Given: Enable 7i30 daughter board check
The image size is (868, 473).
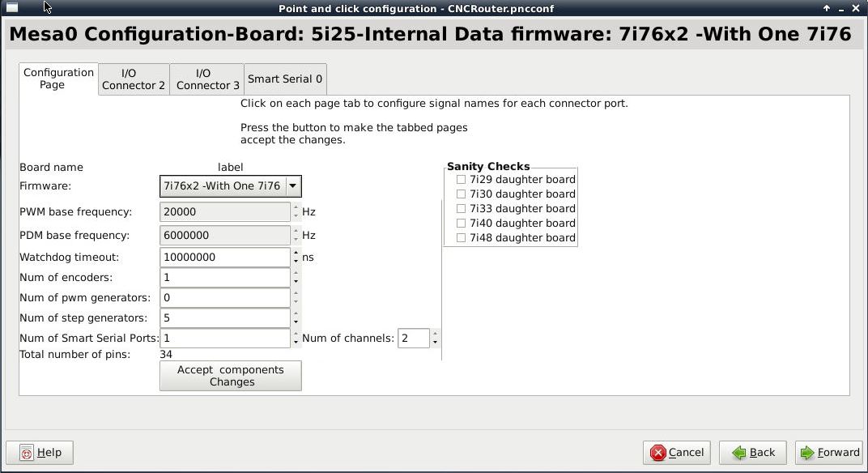Looking at the screenshot, I should tap(461, 194).
